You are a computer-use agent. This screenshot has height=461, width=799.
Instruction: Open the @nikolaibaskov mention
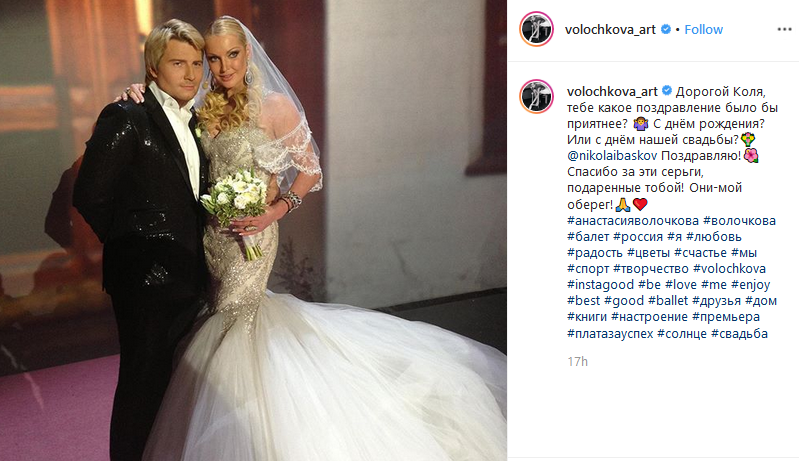[x=612, y=155]
